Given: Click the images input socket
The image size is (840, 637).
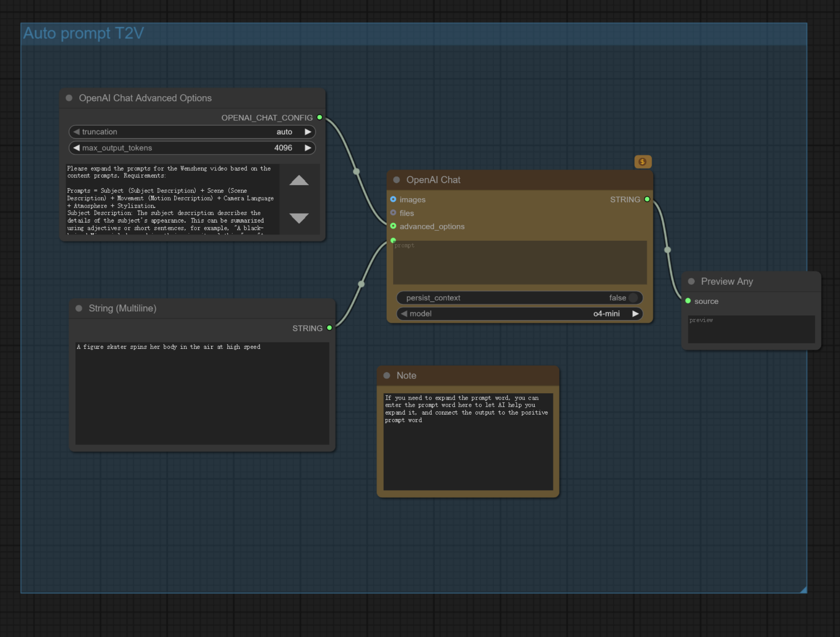Looking at the screenshot, I should [x=393, y=199].
